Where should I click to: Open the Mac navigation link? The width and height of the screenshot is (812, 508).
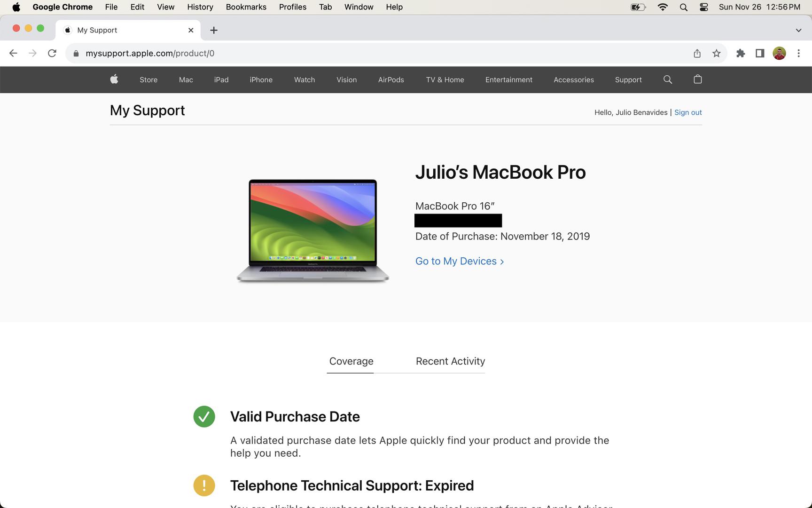click(x=186, y=80)
